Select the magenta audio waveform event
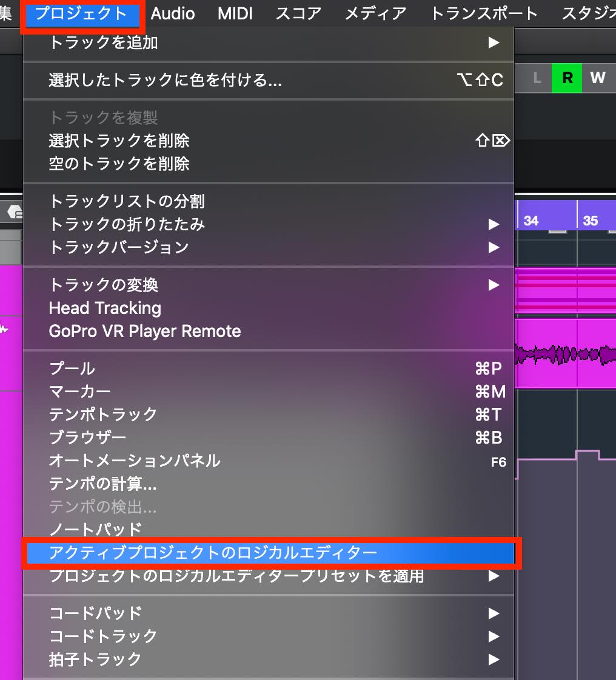Viewport: 616px width, 680px height. point(565,354)
